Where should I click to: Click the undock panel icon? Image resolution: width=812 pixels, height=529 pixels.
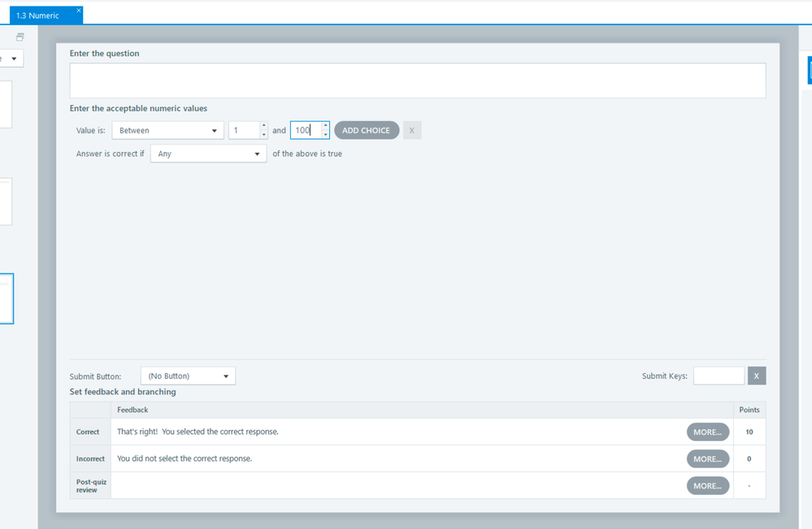coord(20,37)
